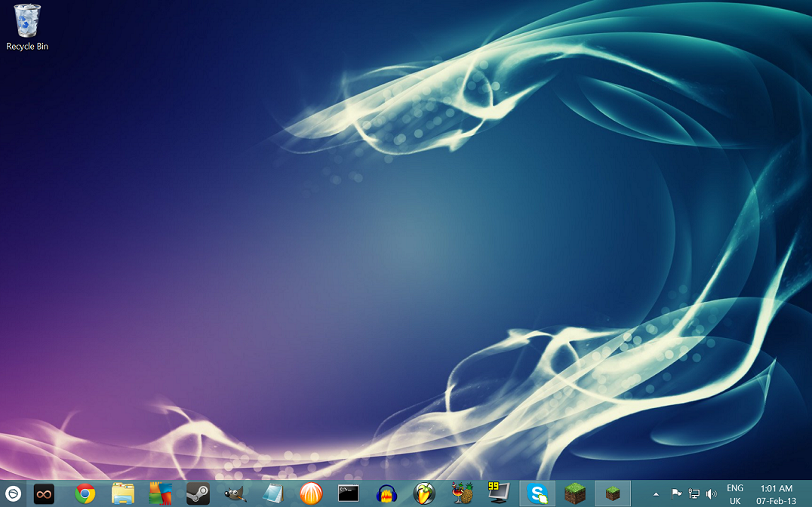
Task: Open the Command Prompt
Action: coord(348,494)
